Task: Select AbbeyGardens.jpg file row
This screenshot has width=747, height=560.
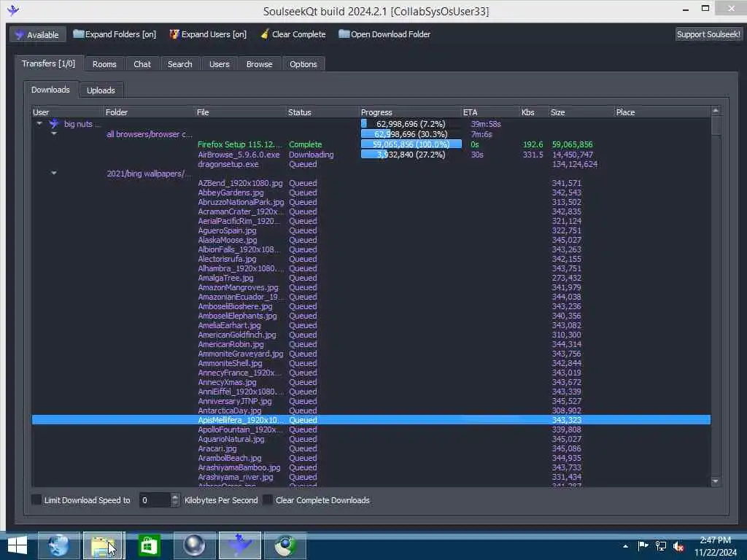Action: coord(371,192)
